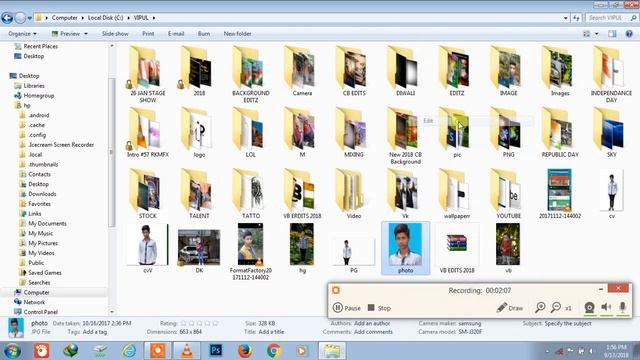The image size is (640, 360).
Task: Stop the screen recording
Action: click(379, 308)
